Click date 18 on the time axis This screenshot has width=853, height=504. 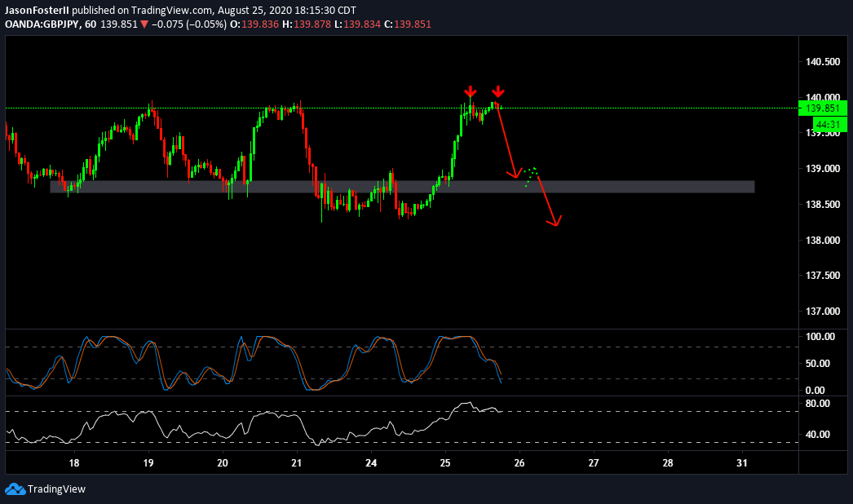[x=74, y=463]
